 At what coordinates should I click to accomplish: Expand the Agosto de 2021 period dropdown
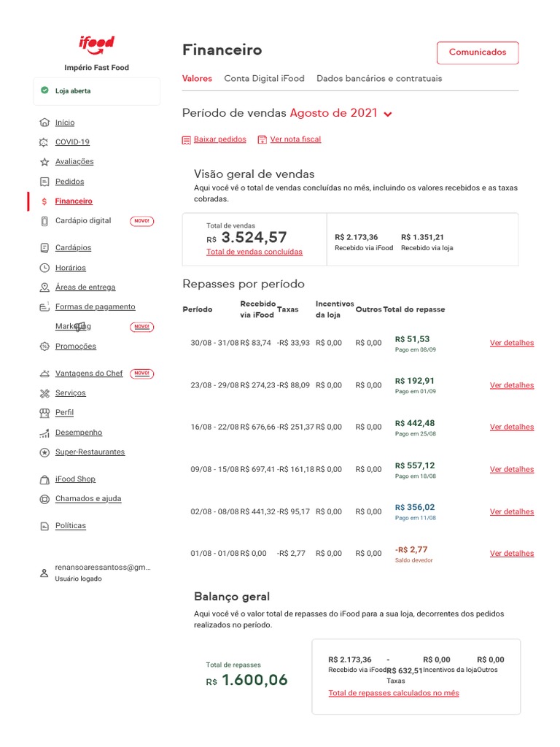tap(387, 114)
